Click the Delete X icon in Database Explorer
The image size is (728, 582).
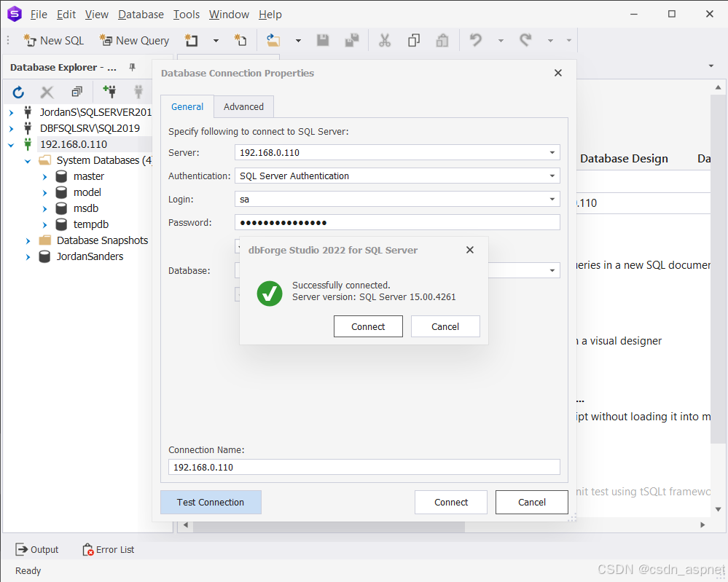[47, 93]
